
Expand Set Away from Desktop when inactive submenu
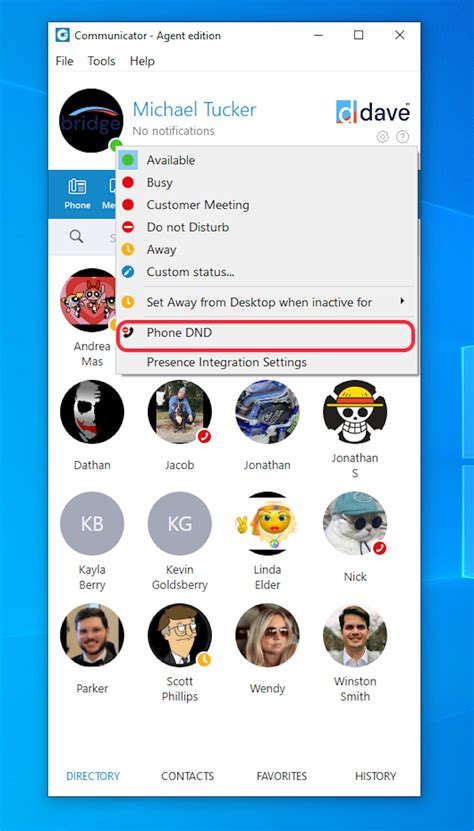pyautogui.click(x=267, y=302)
